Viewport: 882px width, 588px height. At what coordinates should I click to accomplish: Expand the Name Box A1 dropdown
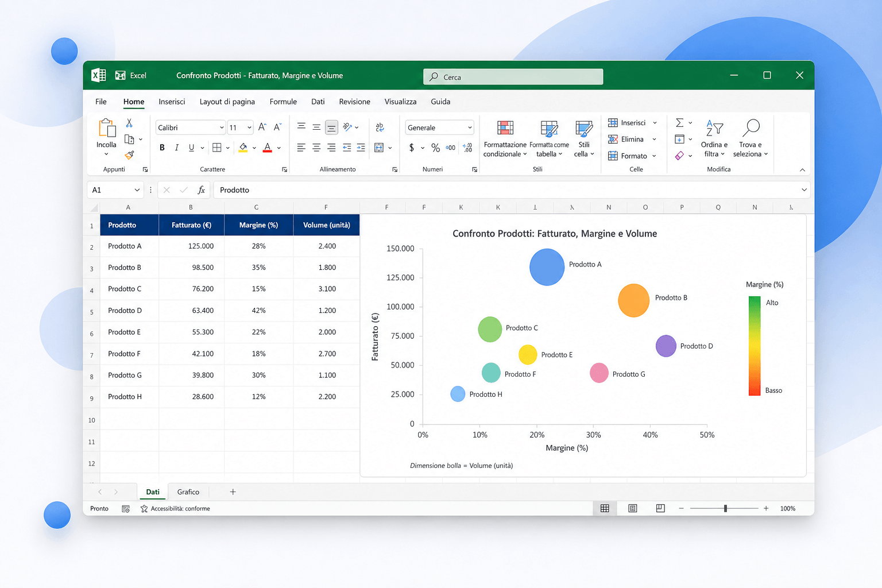click(137, 190)
